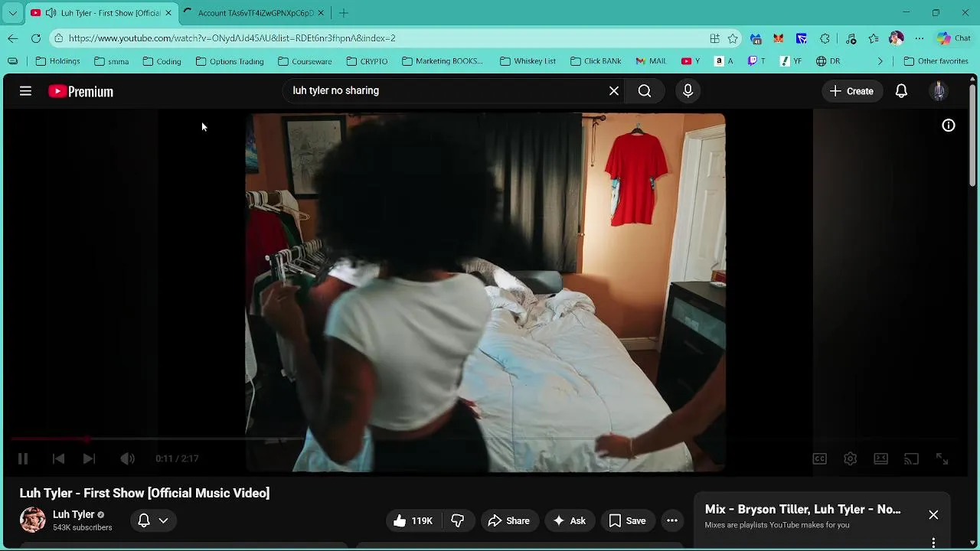This screenshot has width=980, height=551.
Task: Show more favorites chevron
Action: click(x=880, y=61)
